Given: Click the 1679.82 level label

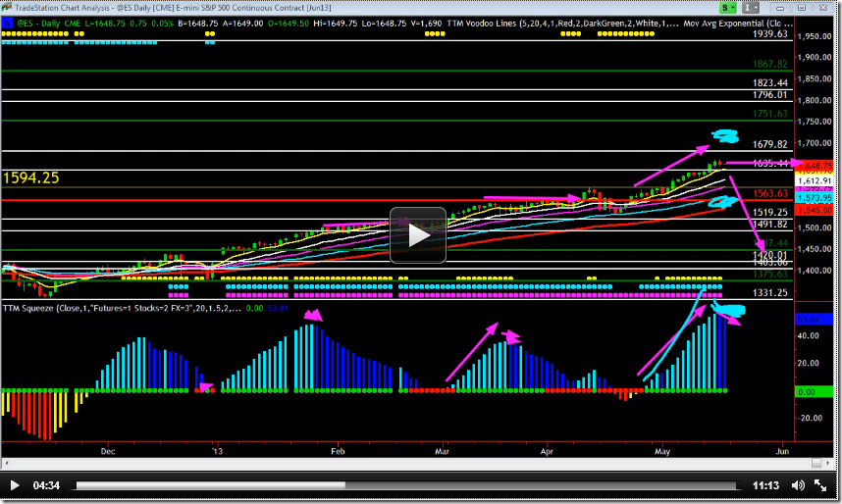Looking at the screenshot, I should 770,144.
